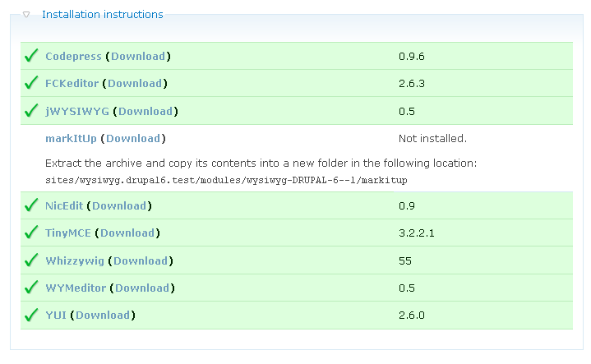Open the markItUp link

coord(71,138)
